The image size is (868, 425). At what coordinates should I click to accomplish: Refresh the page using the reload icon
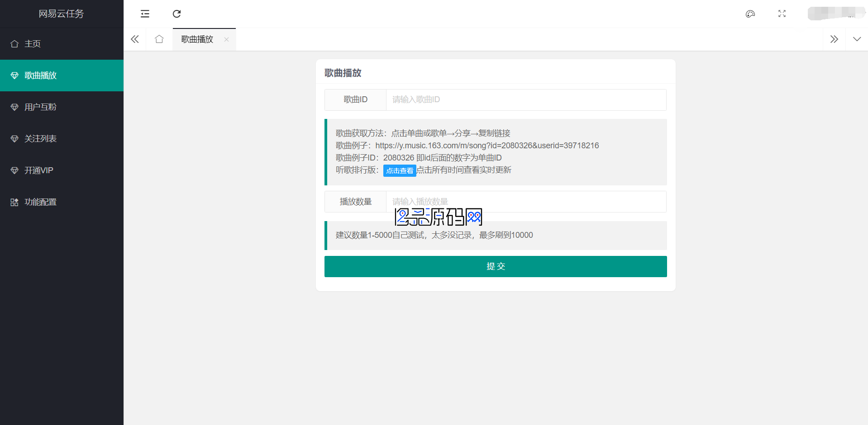177,14
